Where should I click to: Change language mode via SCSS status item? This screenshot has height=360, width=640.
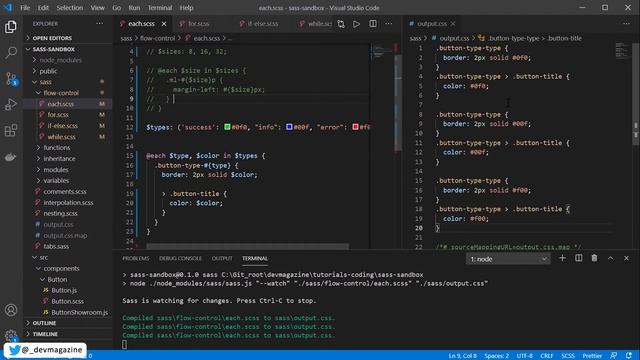click(568, 356)
